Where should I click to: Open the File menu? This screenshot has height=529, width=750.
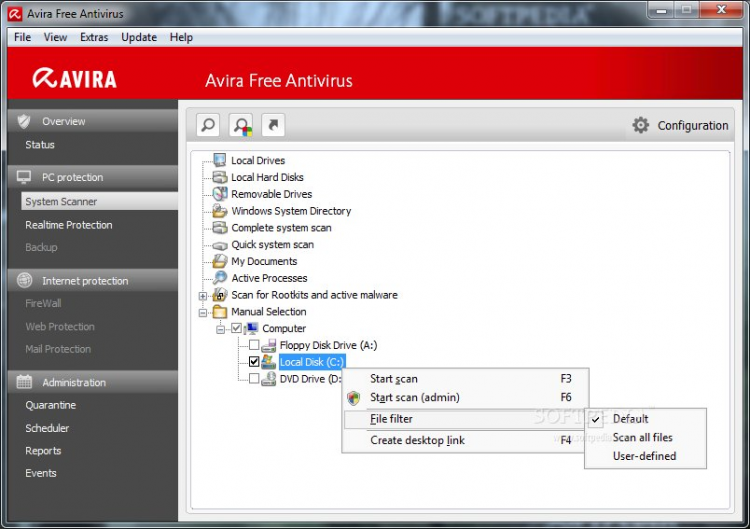(x=22, y=37)
